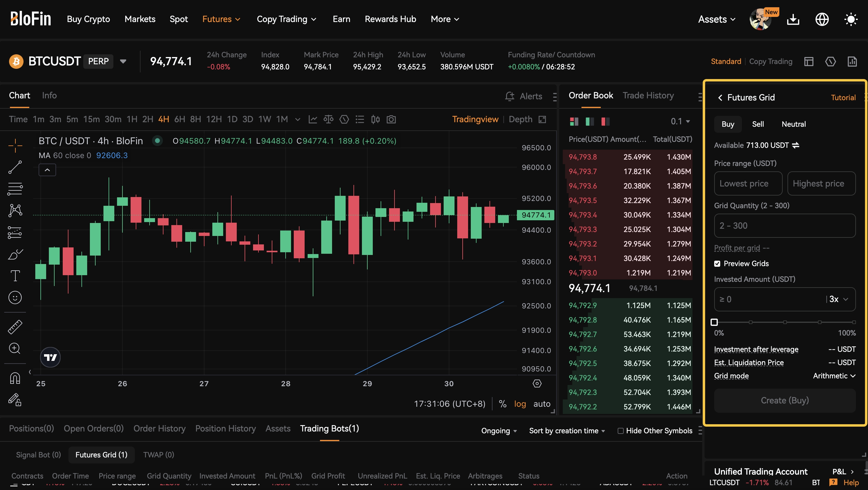Viewport: 868px width, 490px height.
Task: Open the Futures navigation dropdown
Action: 221,19
